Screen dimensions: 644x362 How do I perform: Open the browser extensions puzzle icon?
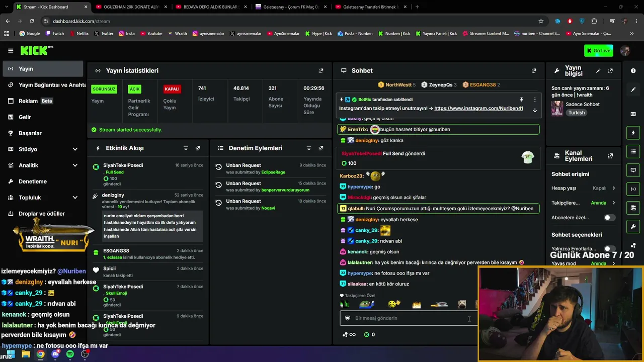[594, 21]
